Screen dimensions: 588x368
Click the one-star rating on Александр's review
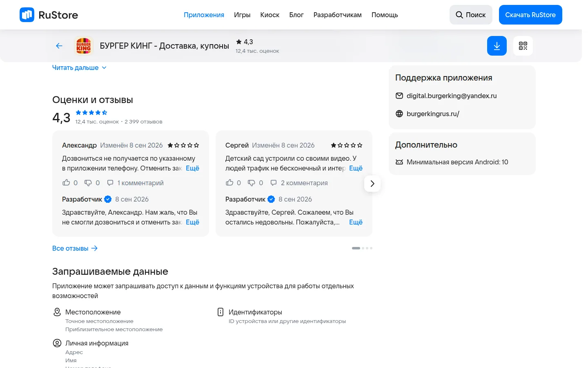(x=183, y=145)
